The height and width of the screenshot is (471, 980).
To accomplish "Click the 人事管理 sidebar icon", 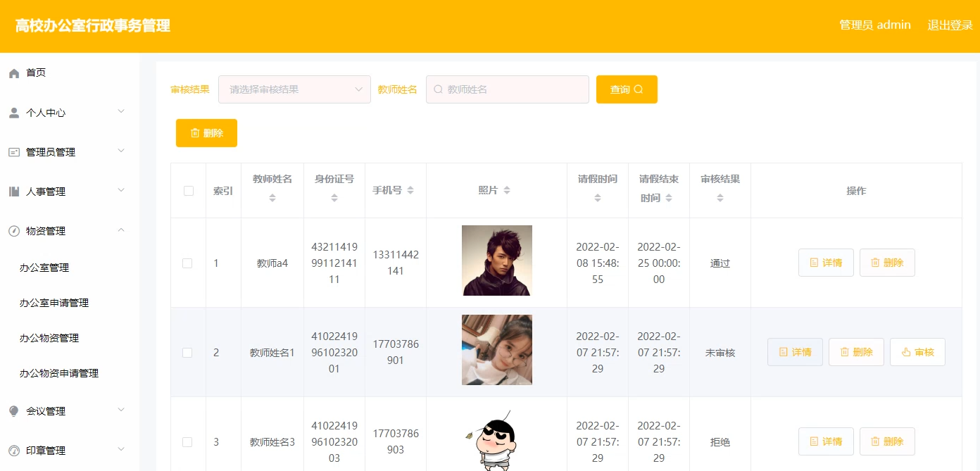I will [14, 192].
